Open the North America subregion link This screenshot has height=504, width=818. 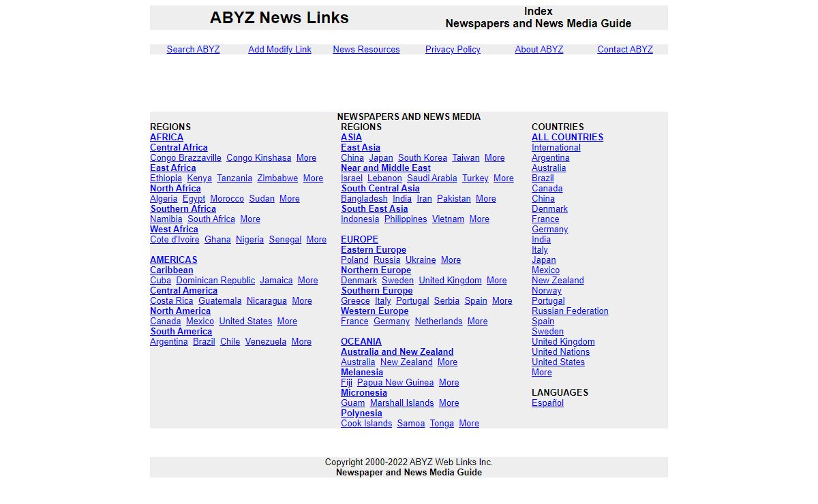point(180,311)
